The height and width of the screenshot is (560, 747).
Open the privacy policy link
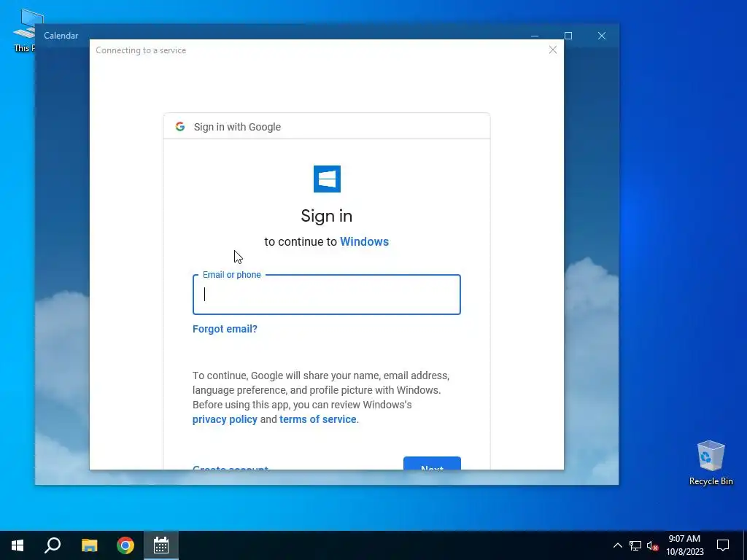tap(225, 419)
